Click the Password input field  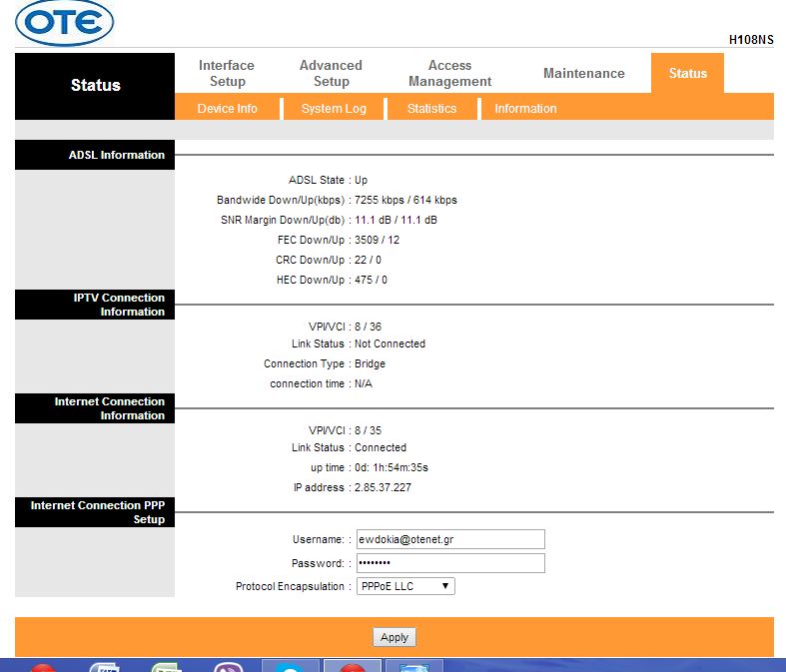pyautogui.click(x=450, y=563)
